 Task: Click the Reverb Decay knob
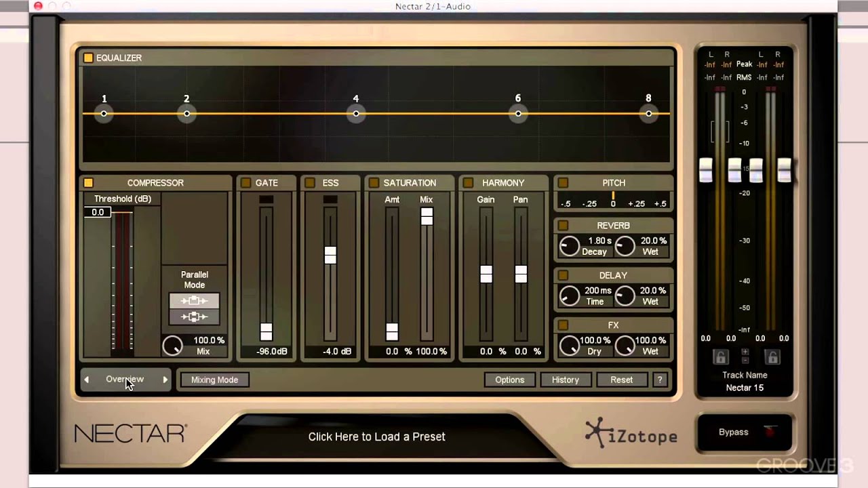569,246
